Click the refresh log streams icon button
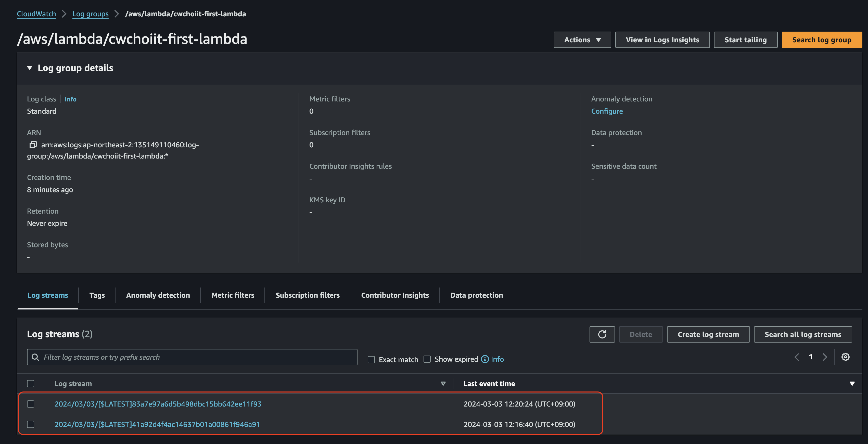The image size is (868, 444). [x=602, y=334]
